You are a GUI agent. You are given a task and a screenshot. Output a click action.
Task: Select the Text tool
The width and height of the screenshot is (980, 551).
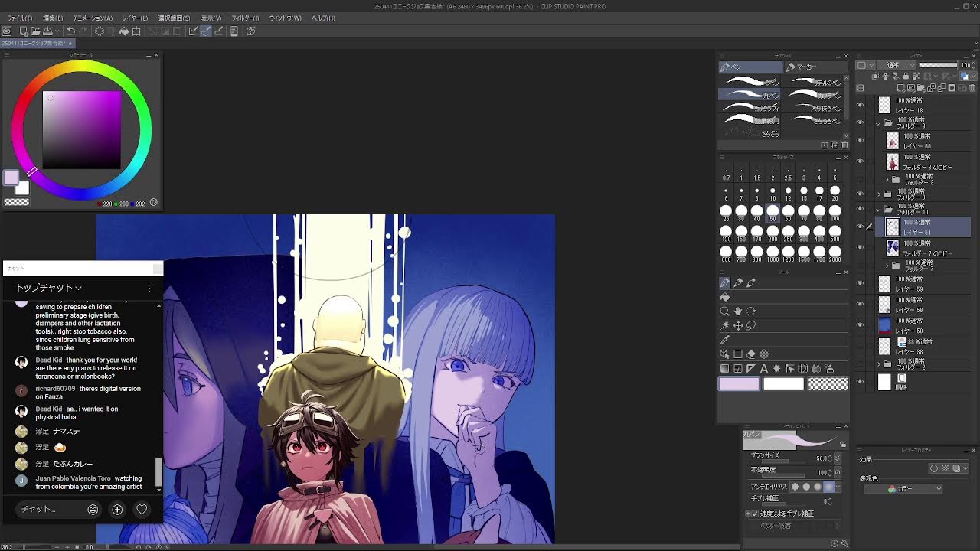(x=764, y=368)
